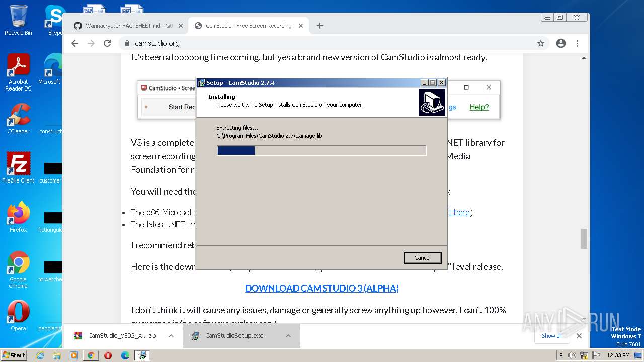Click the clock showing 12:33 PM
Image resolution: width=644 pixels, height=362 pixels.
click(x=618, y=355)
